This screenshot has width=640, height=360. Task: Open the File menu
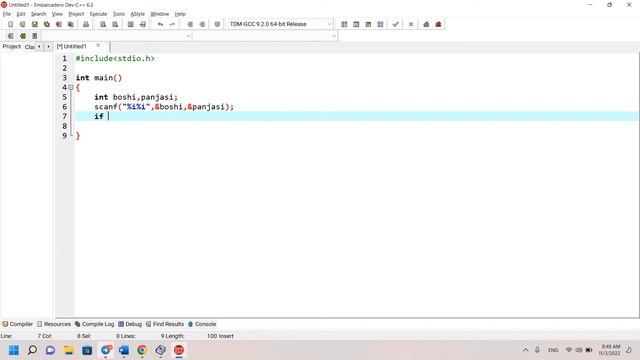[7, 14]
